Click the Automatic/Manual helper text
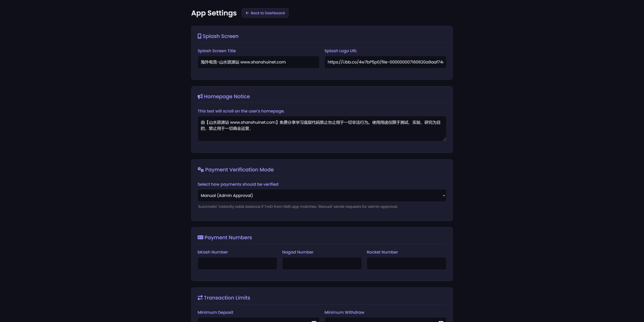644x322 pixels. (298, 207)
